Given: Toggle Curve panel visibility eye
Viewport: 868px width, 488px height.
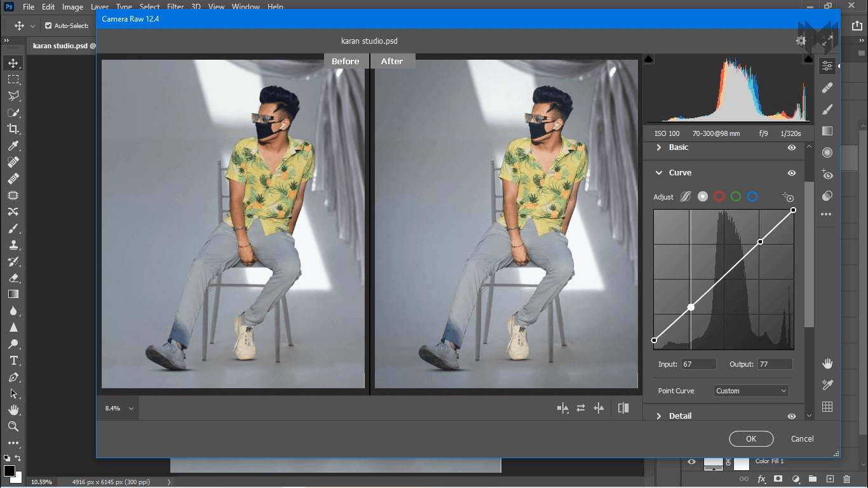Looking at the screenshot, I should click(792, 173).
